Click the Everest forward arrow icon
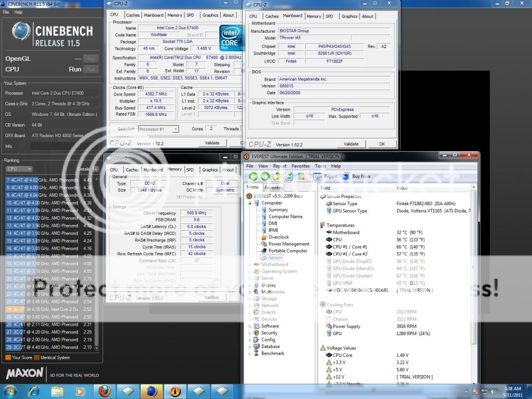The width and height of the screenshot is (532, 399). click(265, 176)
